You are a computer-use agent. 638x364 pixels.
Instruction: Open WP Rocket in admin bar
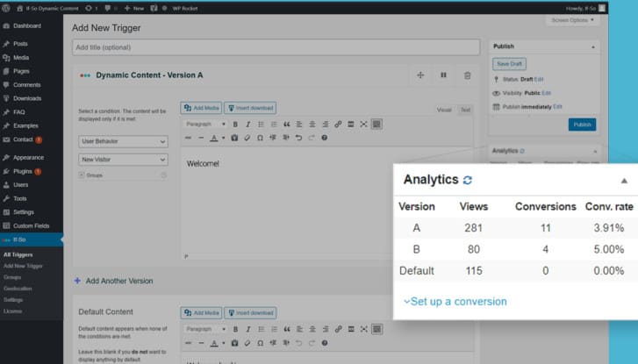click(x=184, y=8)
